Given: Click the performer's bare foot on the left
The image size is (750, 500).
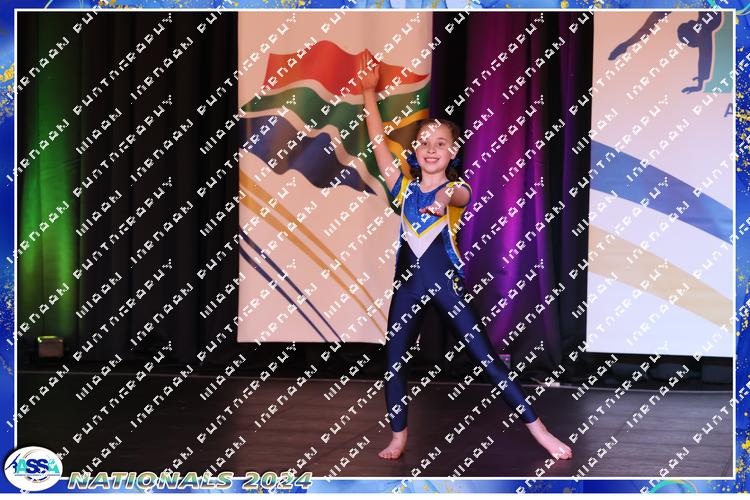Looking at the screenshot, I should 394,446.
